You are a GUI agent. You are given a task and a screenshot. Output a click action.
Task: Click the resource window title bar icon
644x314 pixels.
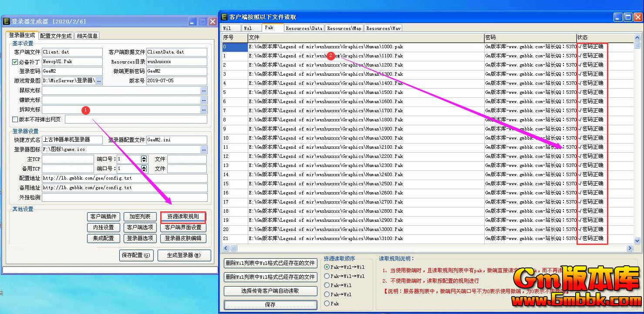pyautogui.click(x=224, y=17)
